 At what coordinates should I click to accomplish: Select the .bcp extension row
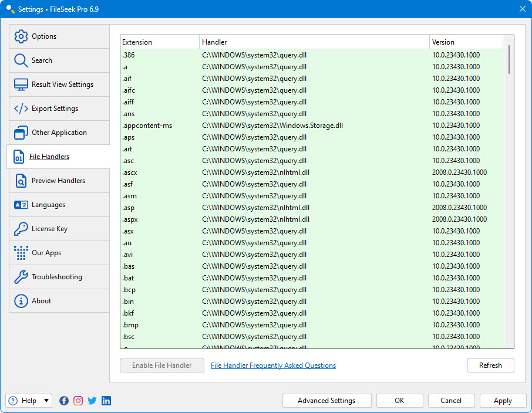tap(312, 290)
